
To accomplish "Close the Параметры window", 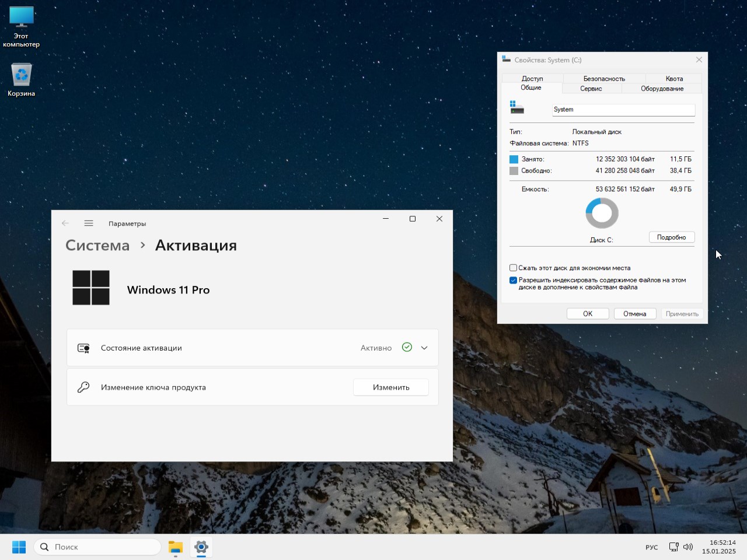I will coord(439,219).
